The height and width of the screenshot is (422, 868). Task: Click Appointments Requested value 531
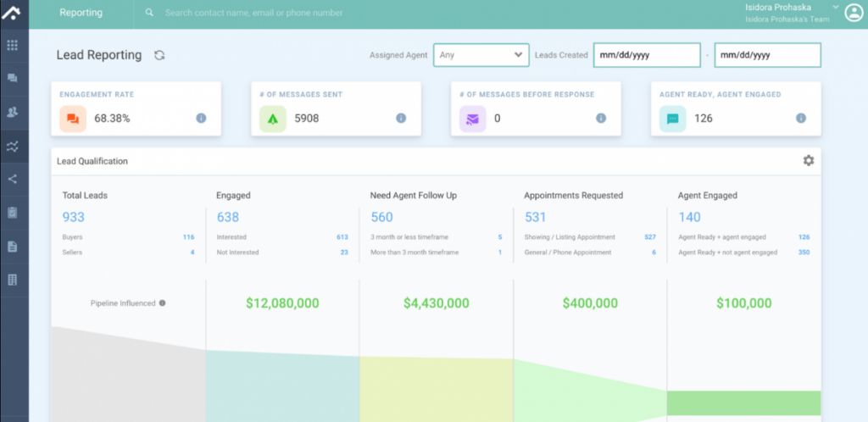[x=536, y=217]
